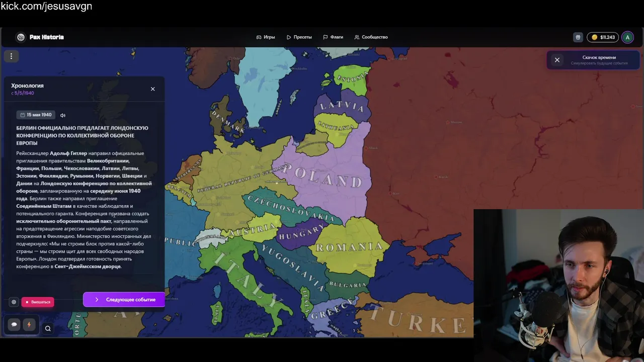Open the gift icon in top bar
This screenshot has width=644, height=362.
pyautogui.click(x=578, y=37)
